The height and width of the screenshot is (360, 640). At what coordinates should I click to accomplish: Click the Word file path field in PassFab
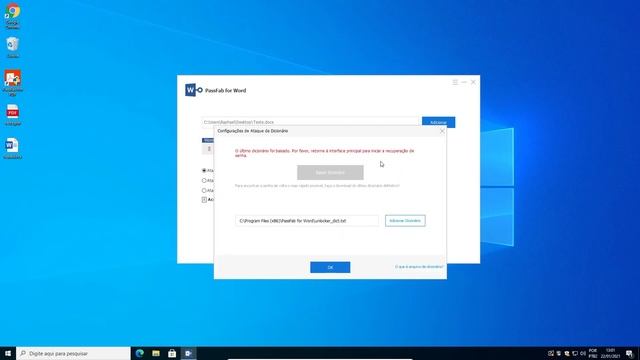point(310,122)
